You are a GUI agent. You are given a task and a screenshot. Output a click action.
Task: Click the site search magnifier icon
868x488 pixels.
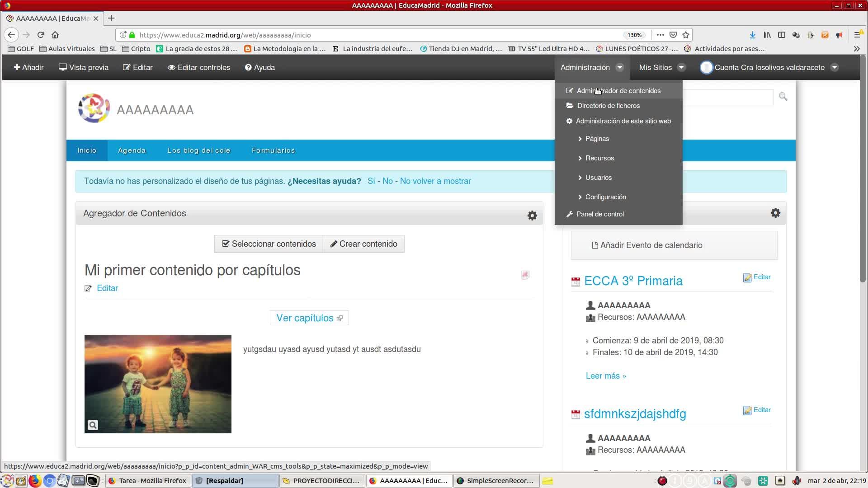tap(783, 97)
